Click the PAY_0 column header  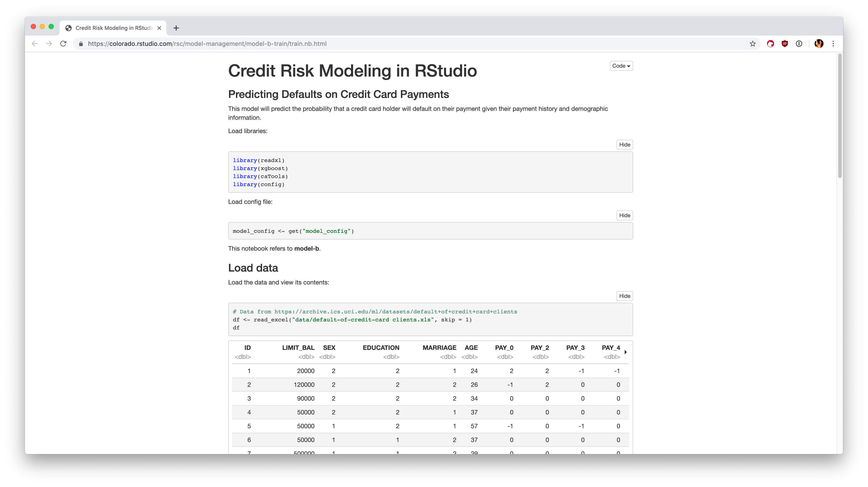tap(504, 348)
